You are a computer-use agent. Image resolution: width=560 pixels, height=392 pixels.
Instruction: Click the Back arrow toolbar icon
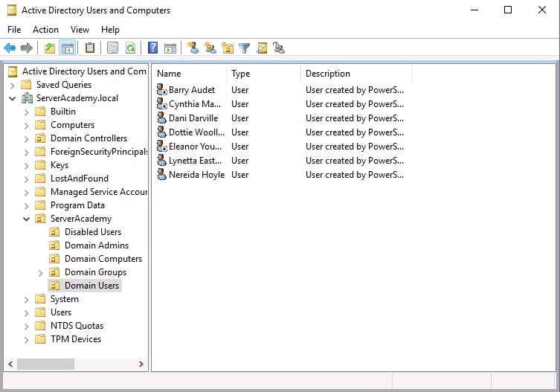[10, 48]
